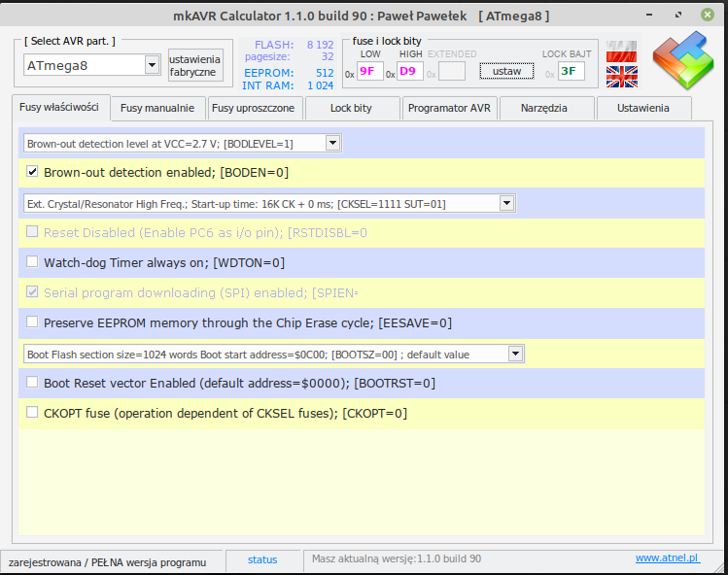The height and width of the screenshot is (575, 728).
Task: Enable the CKOPT fuse checkbox
Action: click(33, 413)
